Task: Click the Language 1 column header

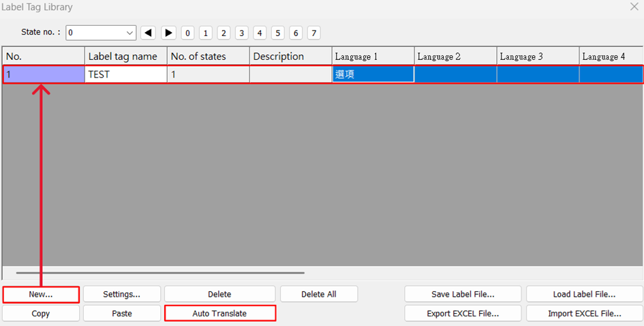Action: pos(373,56)
